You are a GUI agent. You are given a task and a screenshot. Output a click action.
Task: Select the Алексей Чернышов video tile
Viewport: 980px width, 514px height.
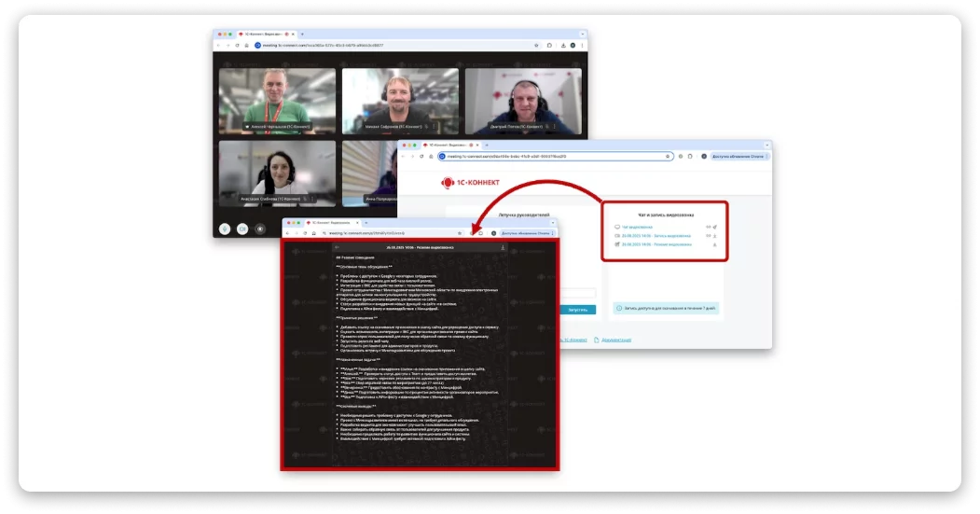click(x=277, y=102)
